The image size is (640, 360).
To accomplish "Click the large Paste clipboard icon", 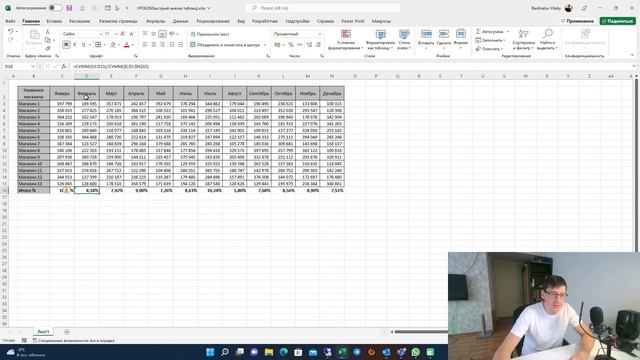I will pos(34,35).
